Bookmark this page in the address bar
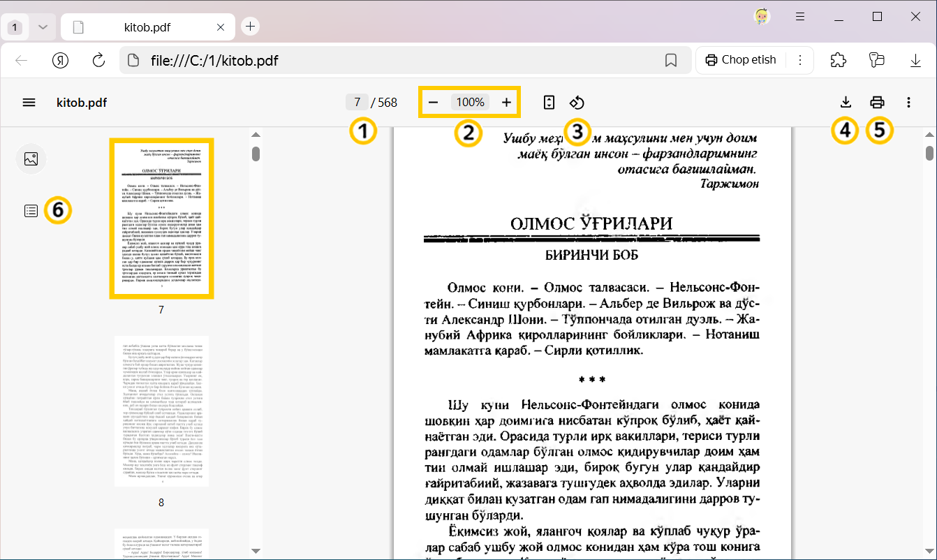The image size is (937, 560). point(671,61)
